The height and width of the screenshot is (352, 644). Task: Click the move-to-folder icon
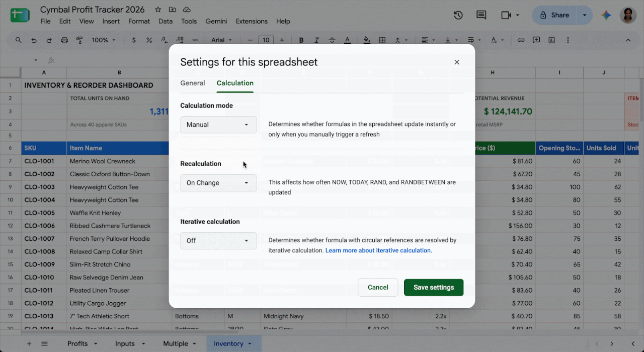point(172,9)
